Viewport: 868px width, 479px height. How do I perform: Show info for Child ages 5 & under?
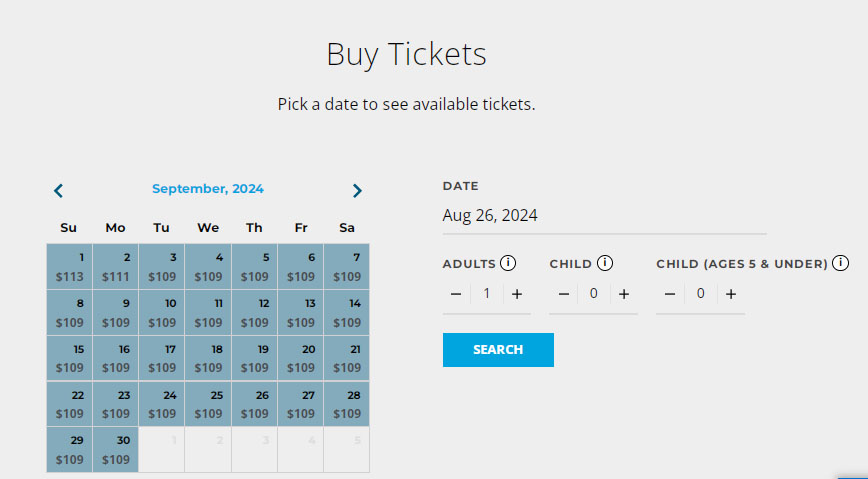click(x=840, y=263)
